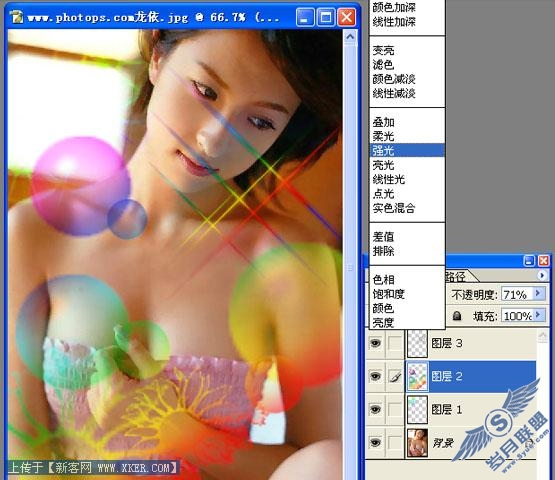Choose 亮光 blend mode
This screenshot has width=555, height=480.
pos(383,165)
